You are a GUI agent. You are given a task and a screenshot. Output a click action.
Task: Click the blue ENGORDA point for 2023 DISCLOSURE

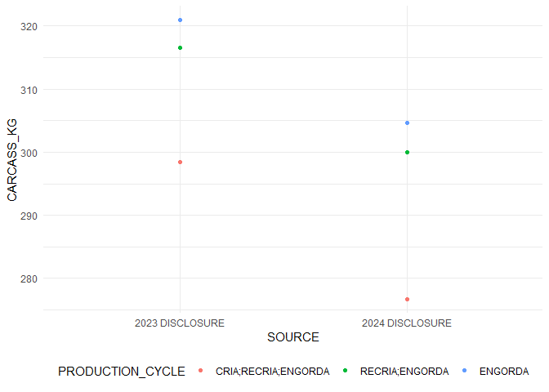180,20
